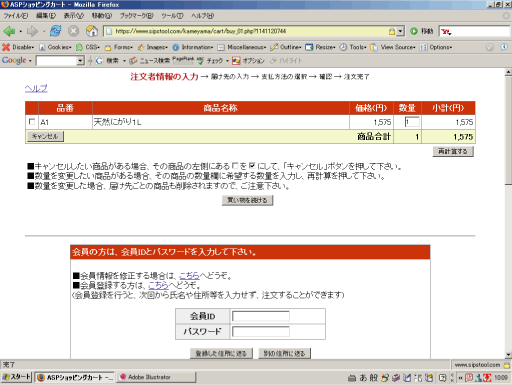Open Web Developer Resize menu
Viewport: 512px width, 385px height.
(321, 47)
